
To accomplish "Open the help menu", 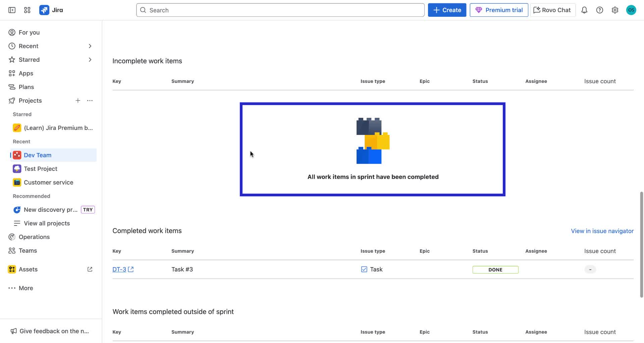I will pyautogui.click(x=600, y=10).
